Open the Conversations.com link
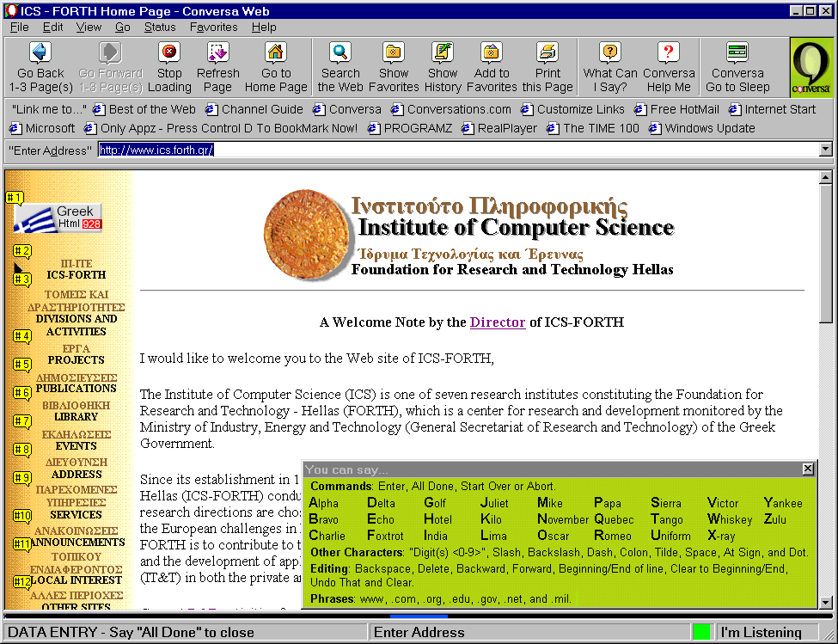This screenshot has width=838, height=644. pyautogui.click(x=451, y=109)
